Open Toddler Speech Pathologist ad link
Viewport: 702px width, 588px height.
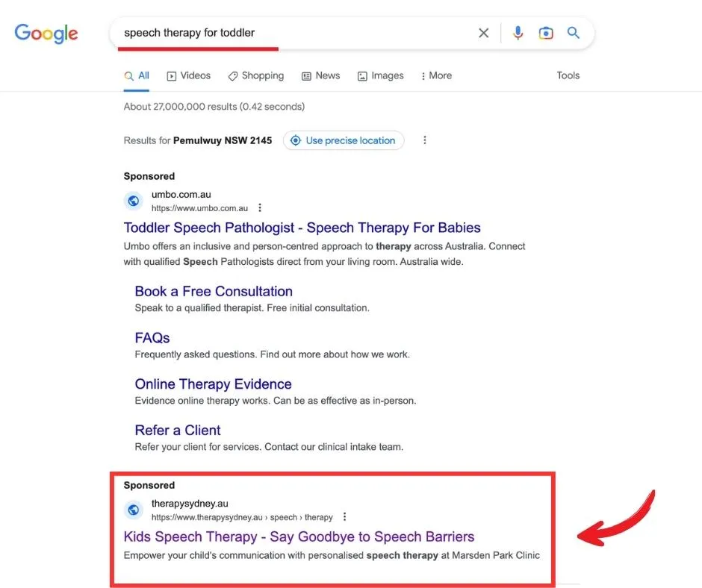(x=302, y=228)
